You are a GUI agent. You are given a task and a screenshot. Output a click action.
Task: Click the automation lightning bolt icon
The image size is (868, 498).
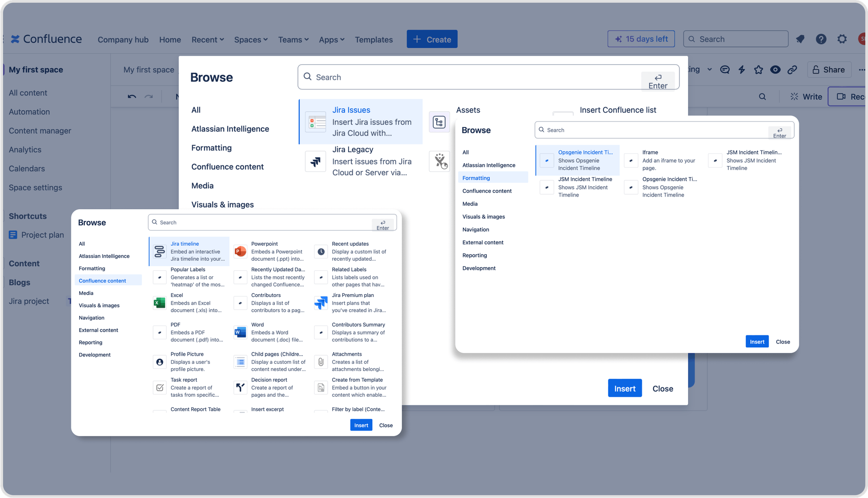pos(741,70)
